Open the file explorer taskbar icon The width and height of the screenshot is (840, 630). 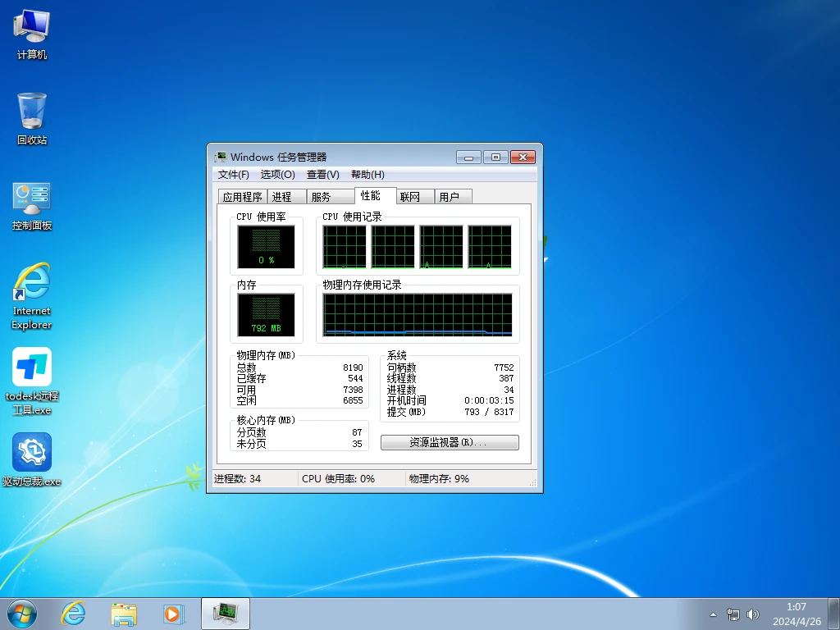[124, 613]
